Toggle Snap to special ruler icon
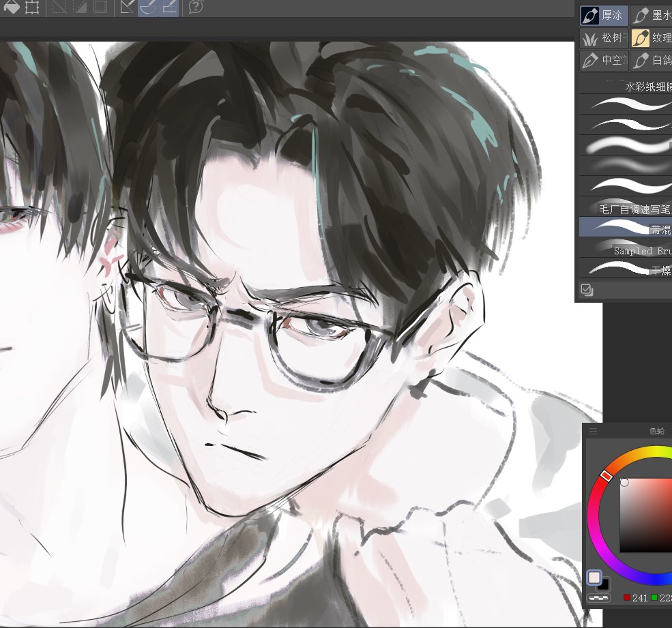Screen dimensions: 672x628 (148, 6)
